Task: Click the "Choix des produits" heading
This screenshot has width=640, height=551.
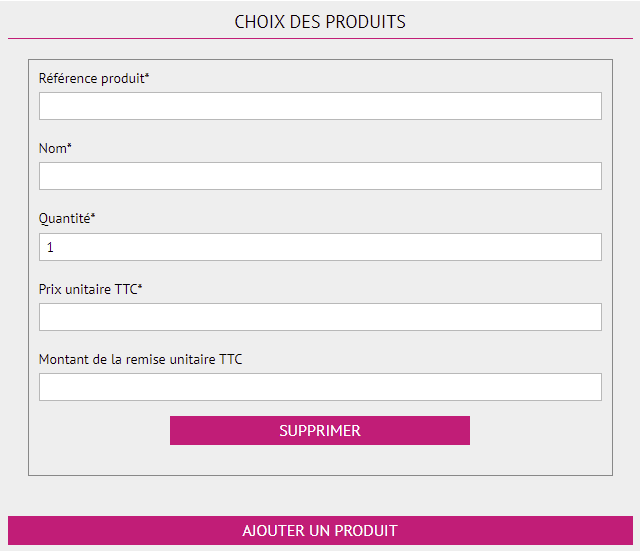Action: click(320, 21)
